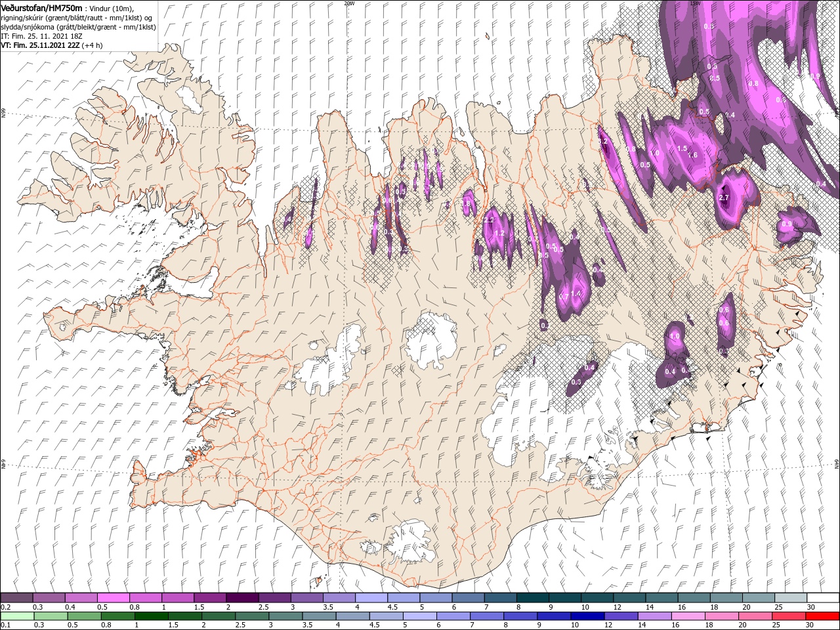The width and height of the screenshot is (840, 630).
Task: Click the 20W longitude label
Action: pos(349,3)
